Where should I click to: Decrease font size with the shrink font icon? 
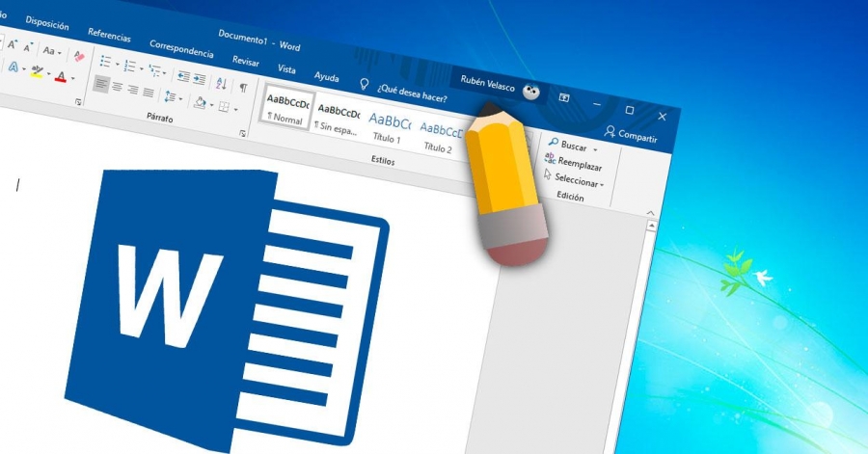tap(28, 47)
